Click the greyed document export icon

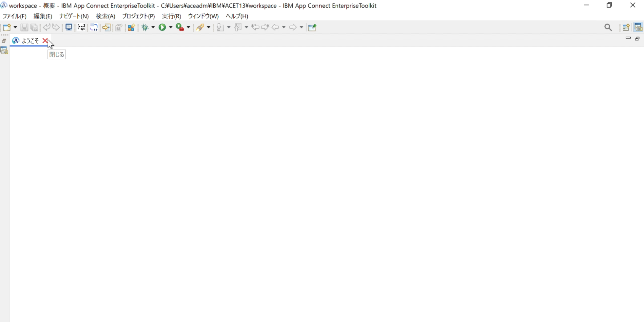pyautogui.click(x=119, y=28)
